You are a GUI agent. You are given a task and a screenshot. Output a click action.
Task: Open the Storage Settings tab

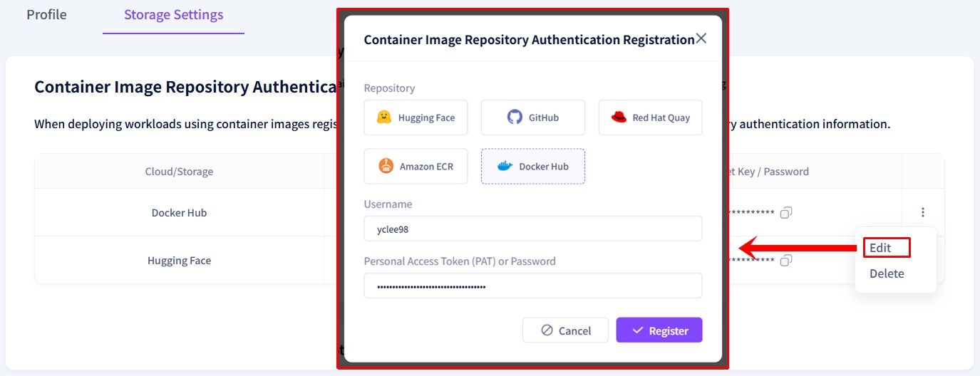pos(173,15)
